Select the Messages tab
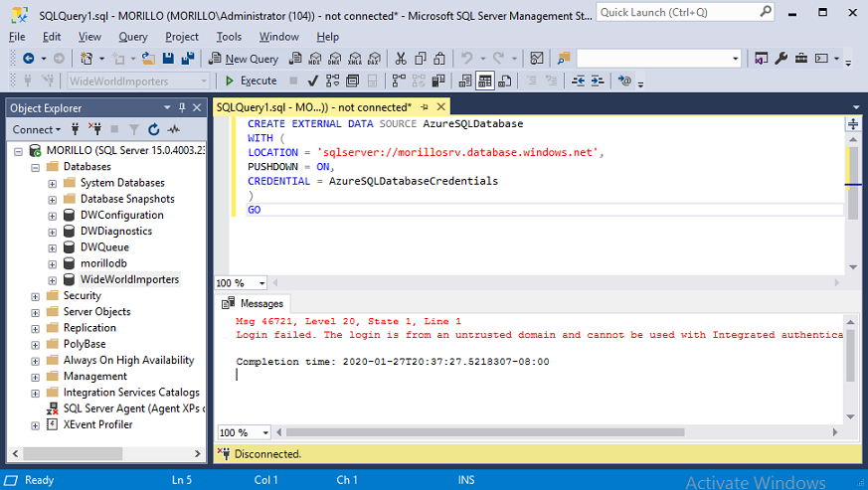The width and height of the screenshot is (868, 490). click(253, 303)
